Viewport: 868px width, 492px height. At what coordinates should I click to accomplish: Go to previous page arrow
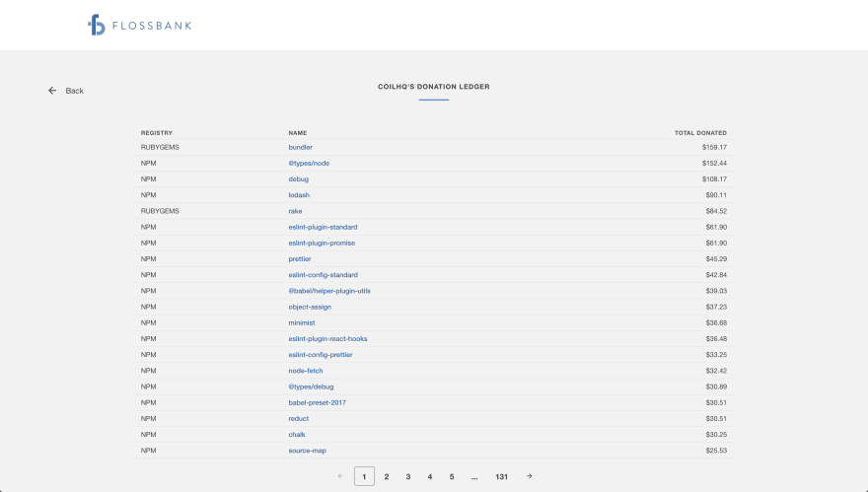[340, 476]
